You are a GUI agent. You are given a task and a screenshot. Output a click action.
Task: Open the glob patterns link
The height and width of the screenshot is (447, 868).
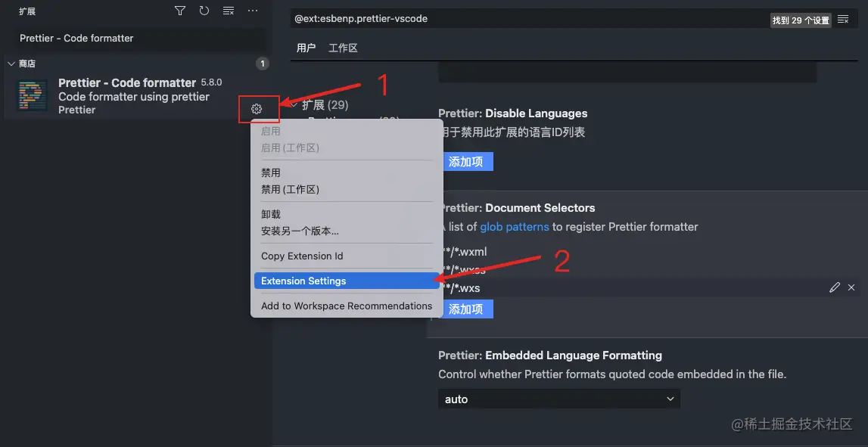515,227
